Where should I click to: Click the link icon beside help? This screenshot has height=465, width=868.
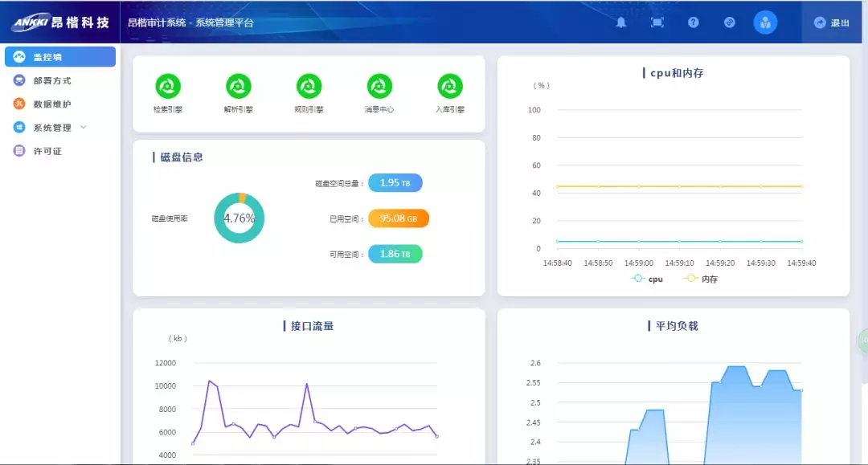tap(729, 22)
